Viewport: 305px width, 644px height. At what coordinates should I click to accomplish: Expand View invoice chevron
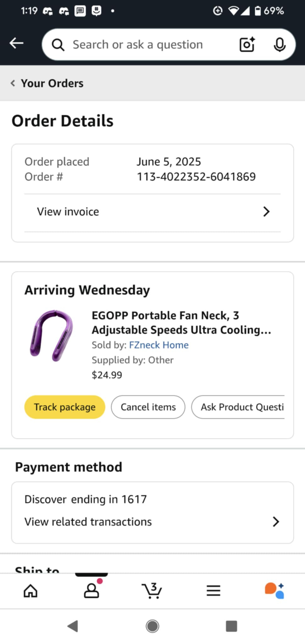pyautogui.click(x=266, y=212)
